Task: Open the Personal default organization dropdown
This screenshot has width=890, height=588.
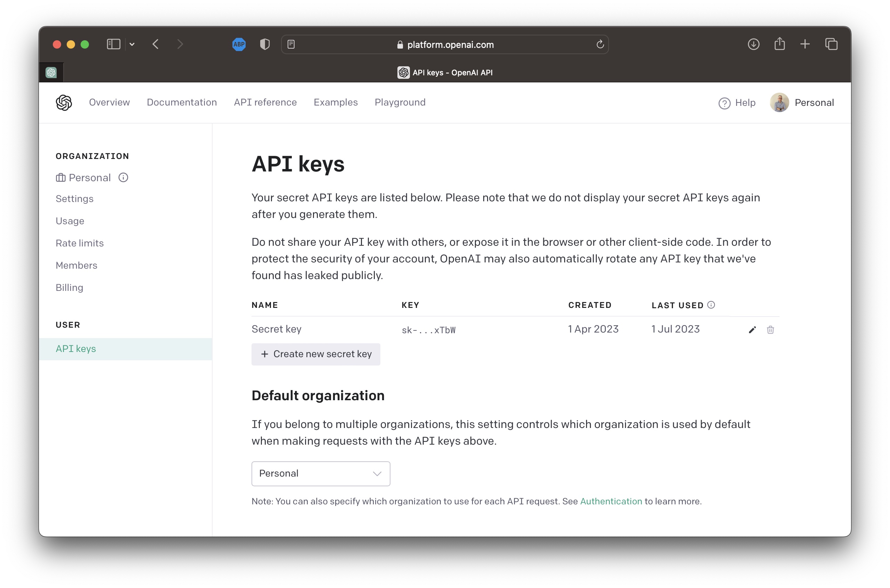Action: pos(320,473)
